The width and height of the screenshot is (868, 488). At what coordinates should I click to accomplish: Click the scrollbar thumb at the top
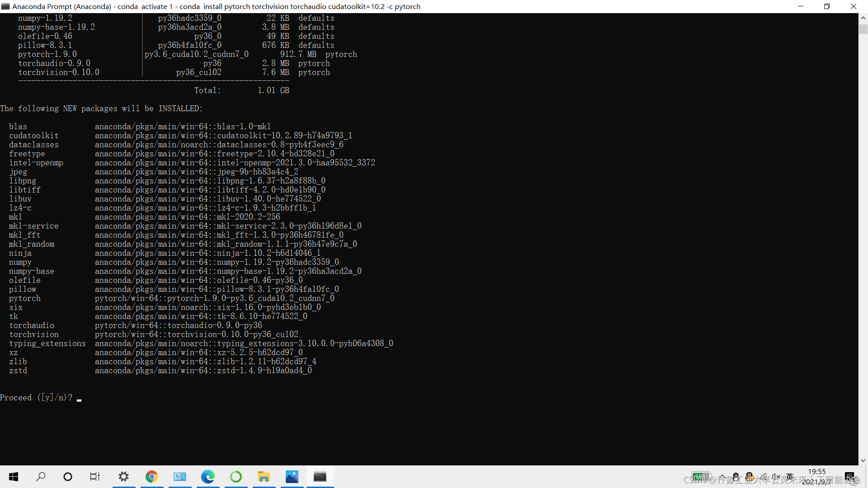tap(863, 29)
